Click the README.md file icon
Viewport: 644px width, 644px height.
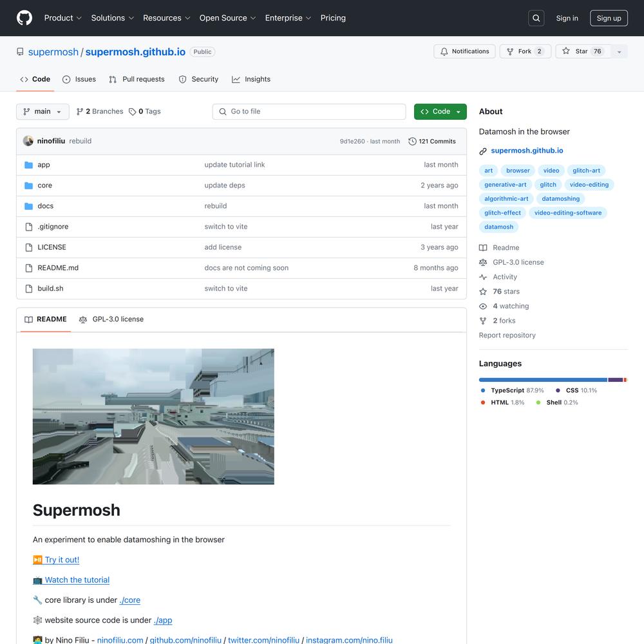coord(29,268)
